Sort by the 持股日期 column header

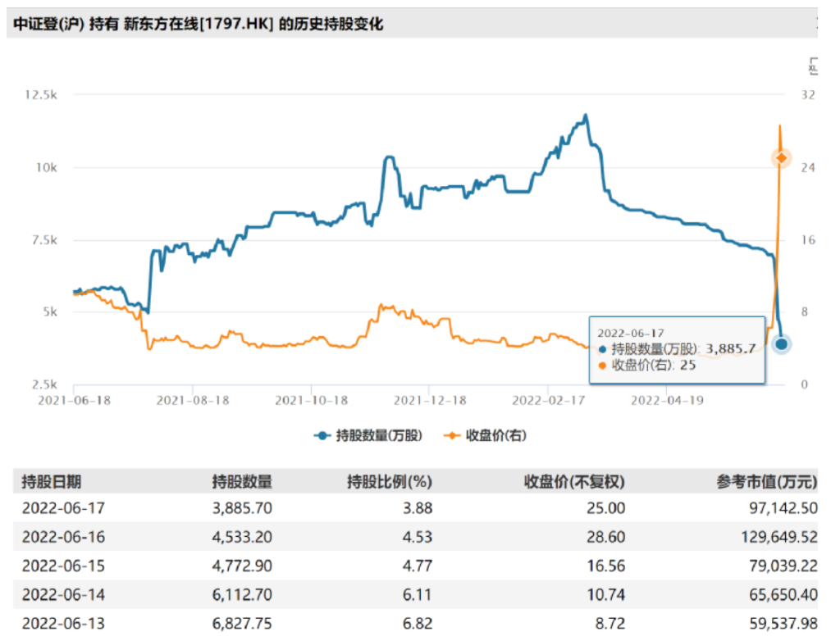(x=52, y=481)
